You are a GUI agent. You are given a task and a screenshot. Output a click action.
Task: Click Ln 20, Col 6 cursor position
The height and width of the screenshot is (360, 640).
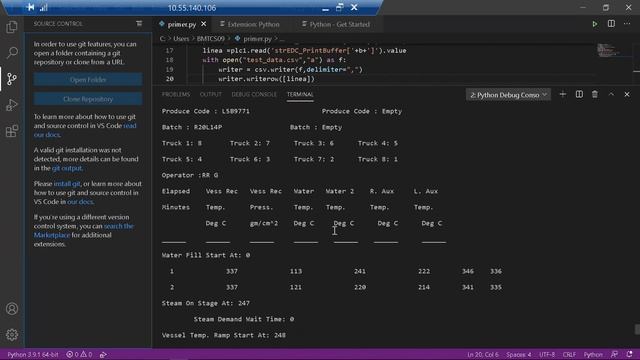click(x=483, y=354)
